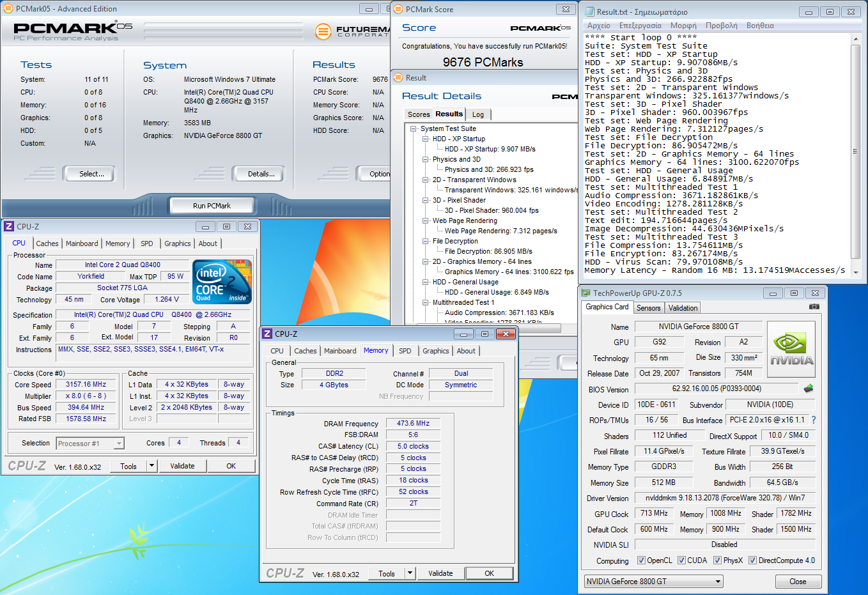This screenshot has width=868, height=595.
Task: Click OK in the CPU-Z memory window
Action: click(x=489, y=573)
